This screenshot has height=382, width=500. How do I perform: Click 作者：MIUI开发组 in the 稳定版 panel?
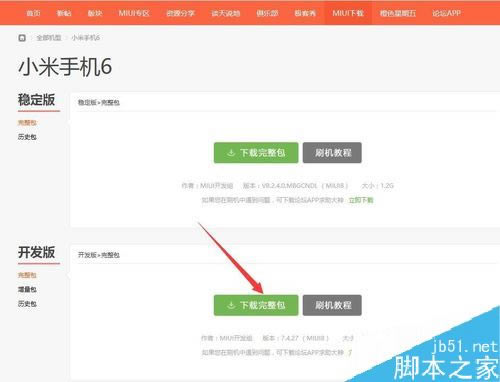pos(207,186)
